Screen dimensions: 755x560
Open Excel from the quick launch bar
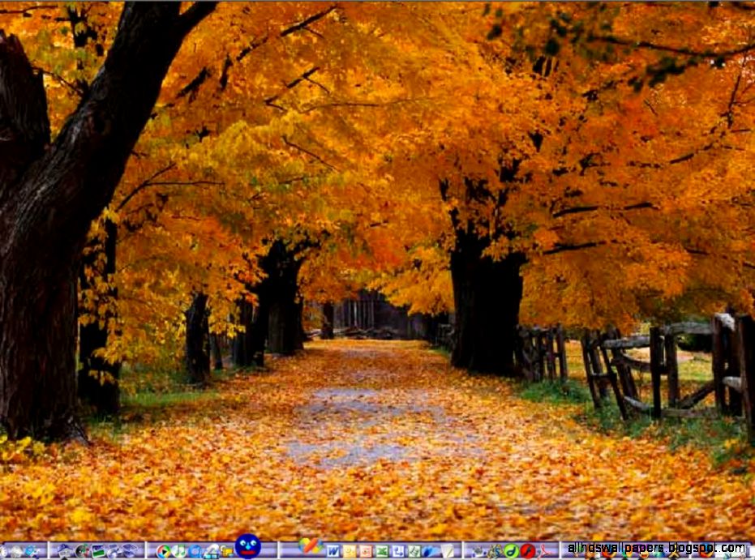pyautogui.click(x=381, y=549)
